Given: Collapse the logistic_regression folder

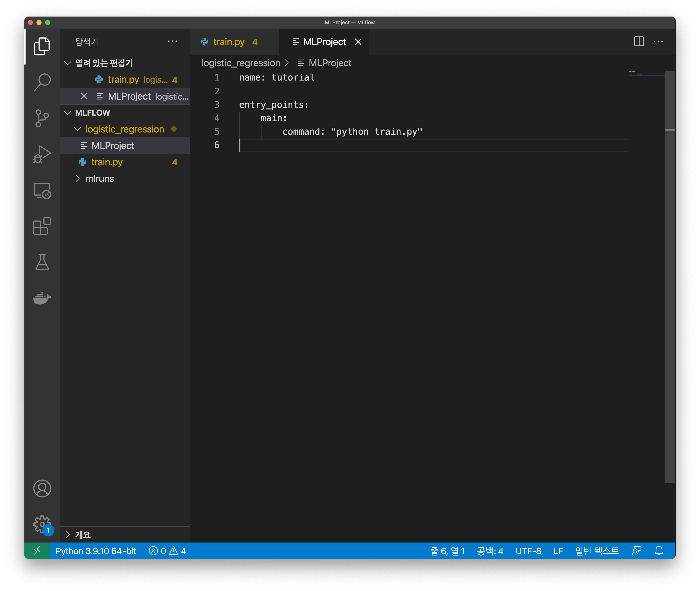Looking at the screenshot, I should tap(78, 129).
